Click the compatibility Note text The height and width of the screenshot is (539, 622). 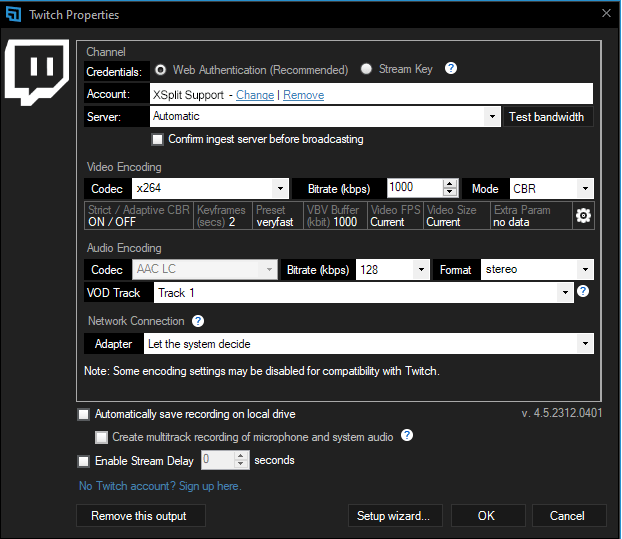click(x=262, y=371)
